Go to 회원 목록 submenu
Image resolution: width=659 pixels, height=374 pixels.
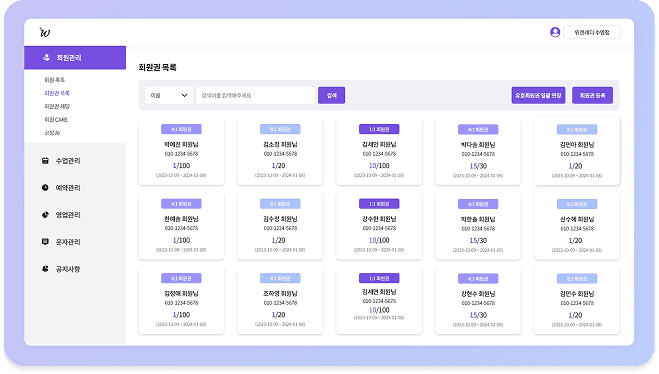55,80
